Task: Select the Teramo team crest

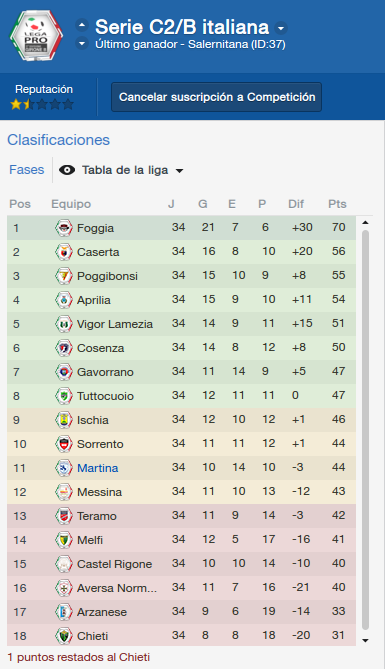Action: (64, 515)
